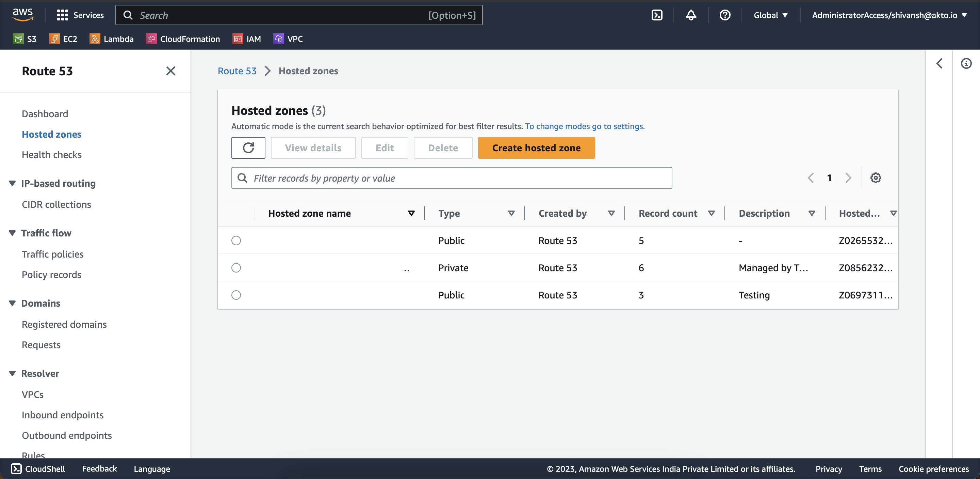Sort by Record count column arrow
Viewport: 980px width, 479px height.
tap(711, 213)
